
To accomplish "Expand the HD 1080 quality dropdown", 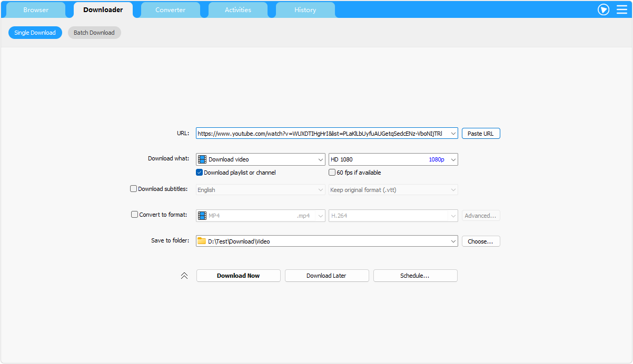I will coord(453,159).
